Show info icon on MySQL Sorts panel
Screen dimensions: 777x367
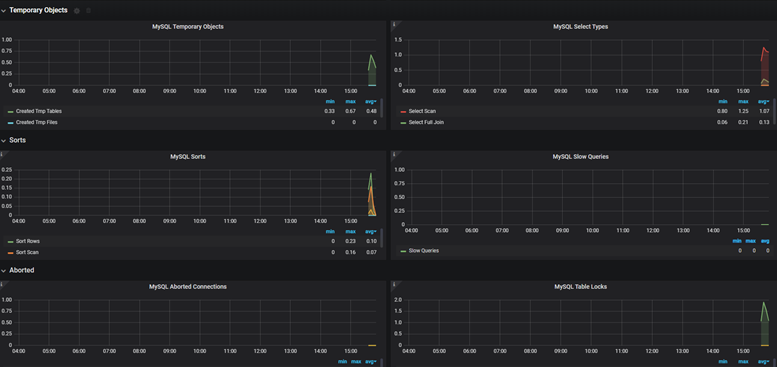click(2, 154)
